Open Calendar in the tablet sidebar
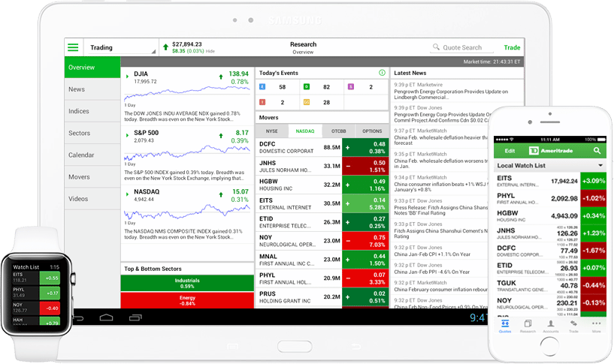 (x=92, y=155)
